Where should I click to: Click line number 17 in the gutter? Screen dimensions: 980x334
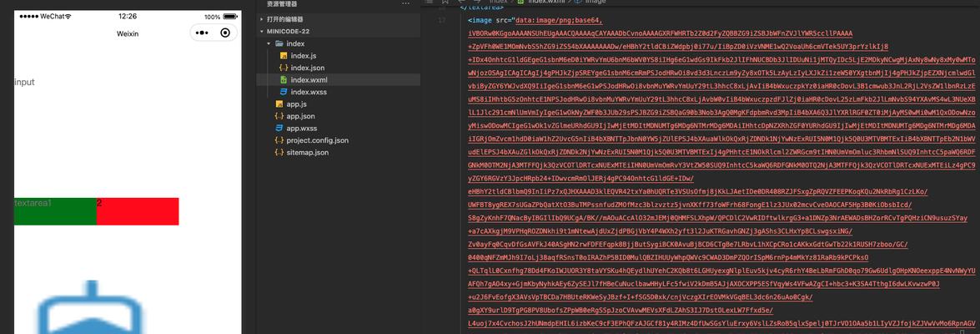pyautogui.click(x=443, y=20)
